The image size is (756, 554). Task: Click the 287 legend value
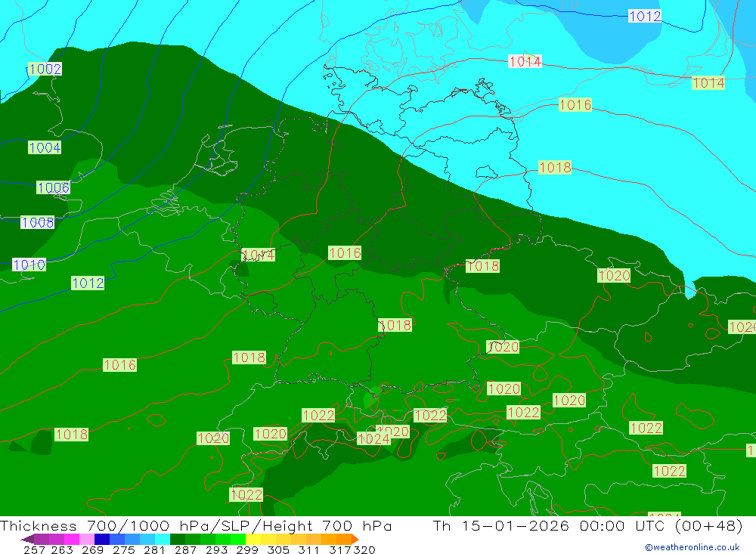[x=185, y=549]
